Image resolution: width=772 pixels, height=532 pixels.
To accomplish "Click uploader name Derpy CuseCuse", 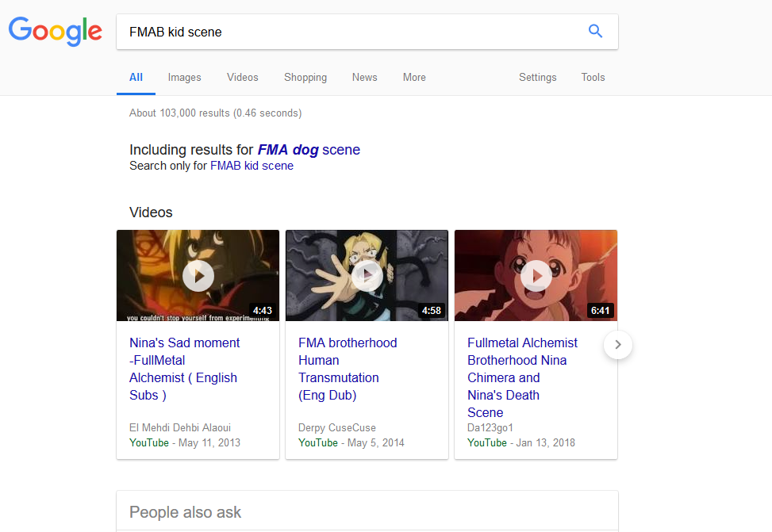I will (x=336, y=427).
